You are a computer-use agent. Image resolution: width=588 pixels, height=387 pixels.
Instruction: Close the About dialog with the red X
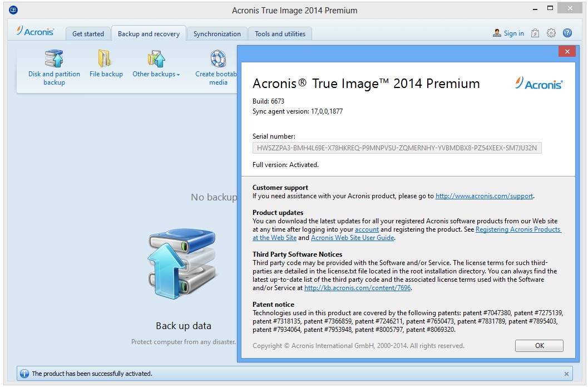[567, 51]
